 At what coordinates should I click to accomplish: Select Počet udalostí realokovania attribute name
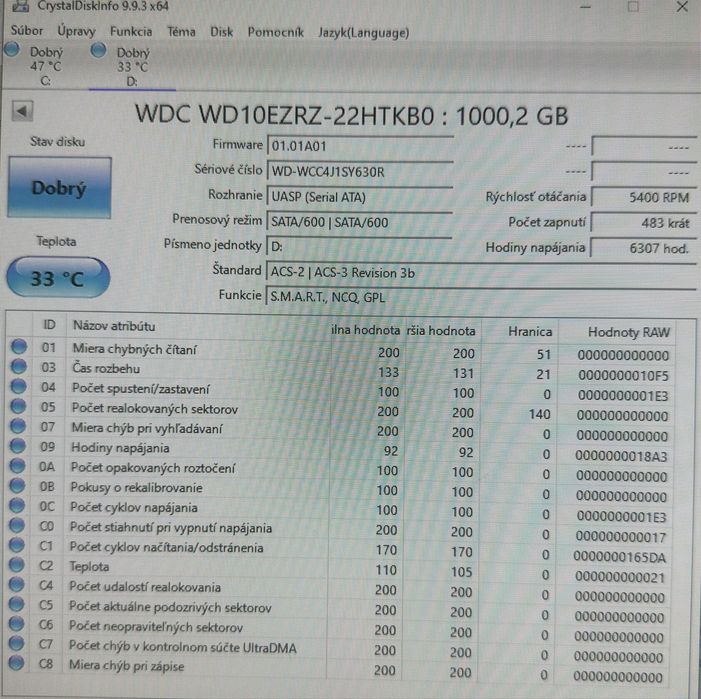click(x=145, y=586)
